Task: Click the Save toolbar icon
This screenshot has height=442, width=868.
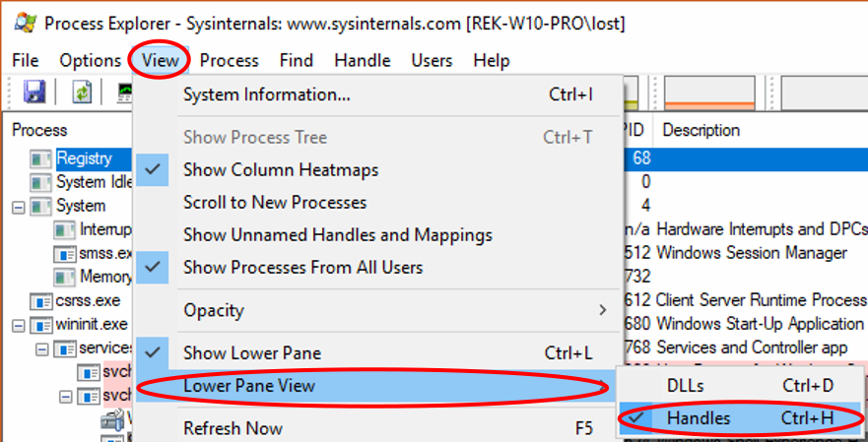Action: tap(34, 93)
